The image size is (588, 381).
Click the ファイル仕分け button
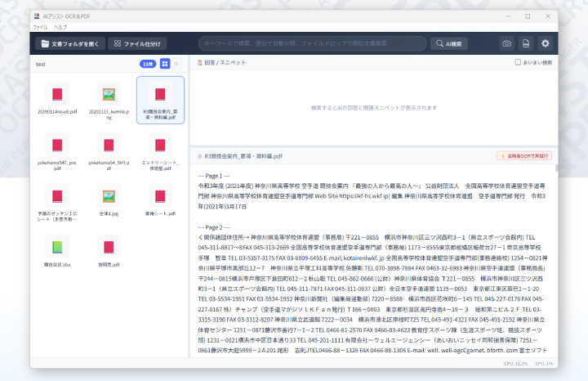click(136, 43)
